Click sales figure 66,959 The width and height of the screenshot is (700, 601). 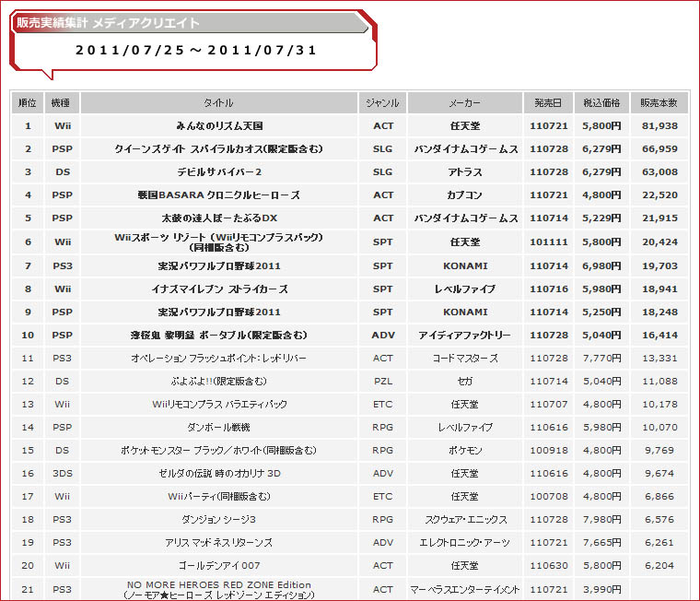tap(659, 148)
